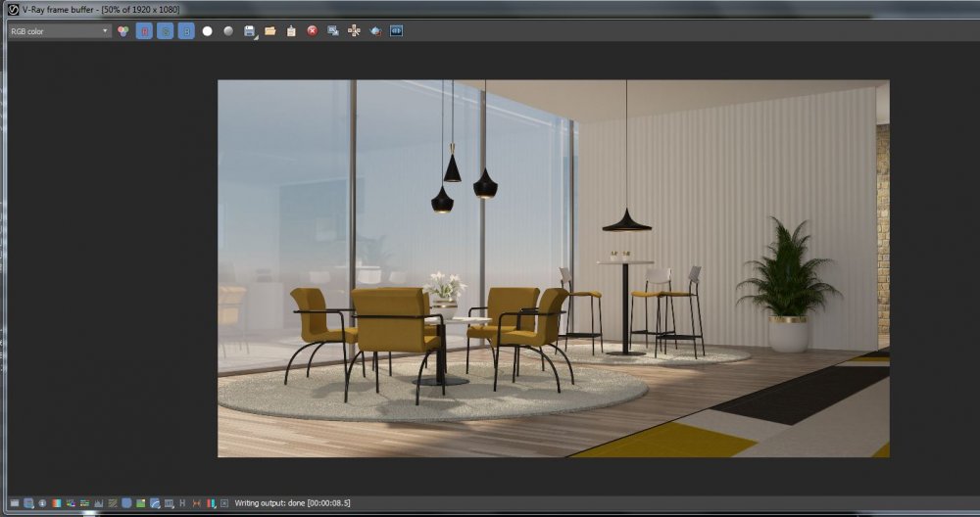Load image with open folder icon

click(x=270, y=31)
